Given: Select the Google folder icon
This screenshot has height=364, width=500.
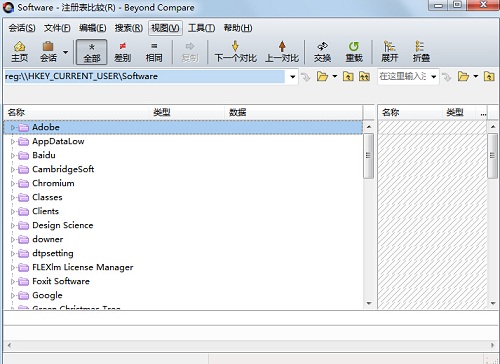Looking at the screenshot, I should coord(23,295).
